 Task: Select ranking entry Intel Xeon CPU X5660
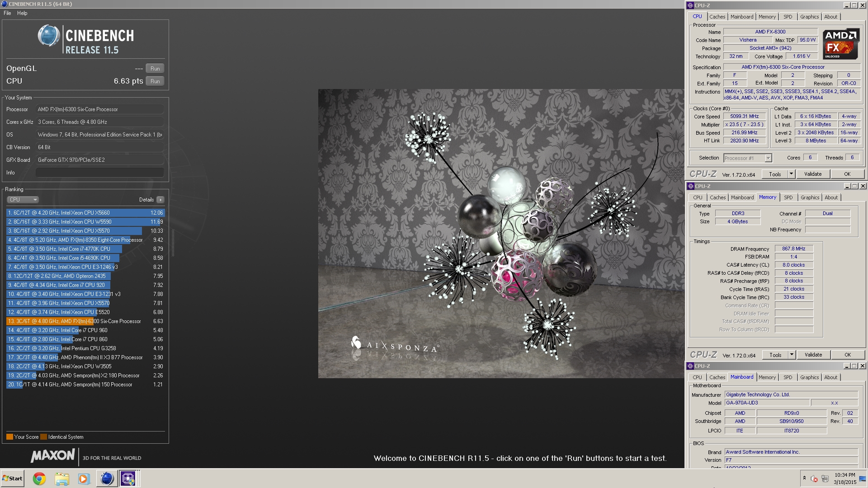pos(85,213)
